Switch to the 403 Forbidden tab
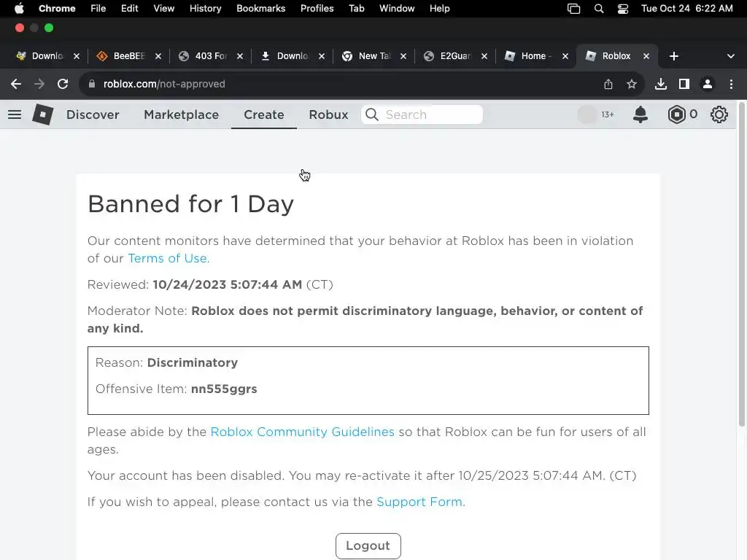This screenshot has height=560, width=747. tap(210, 56)
